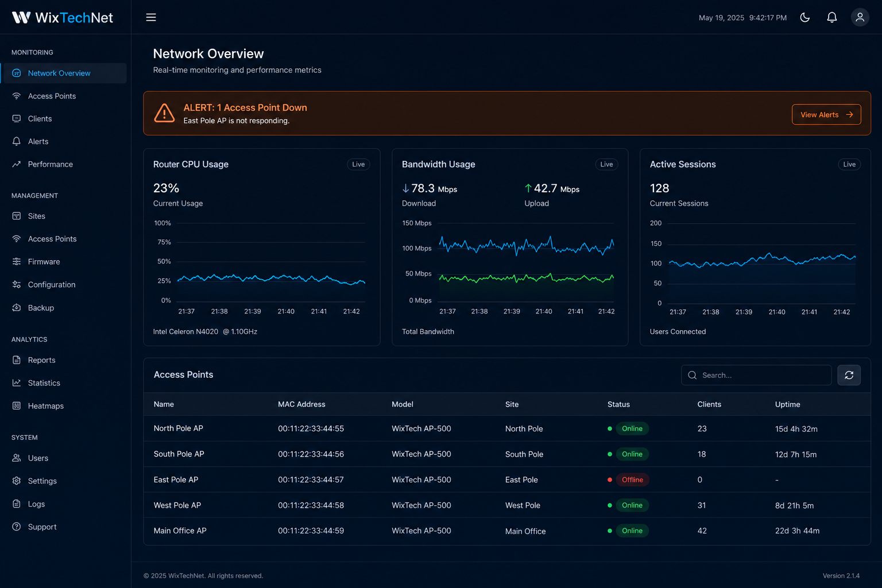Open Logs in the sidebar
Viewport: 882px width, 588px height.
point(36,504)
